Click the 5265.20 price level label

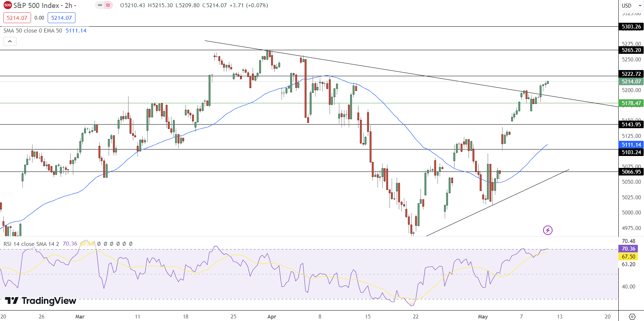[631, 50]
